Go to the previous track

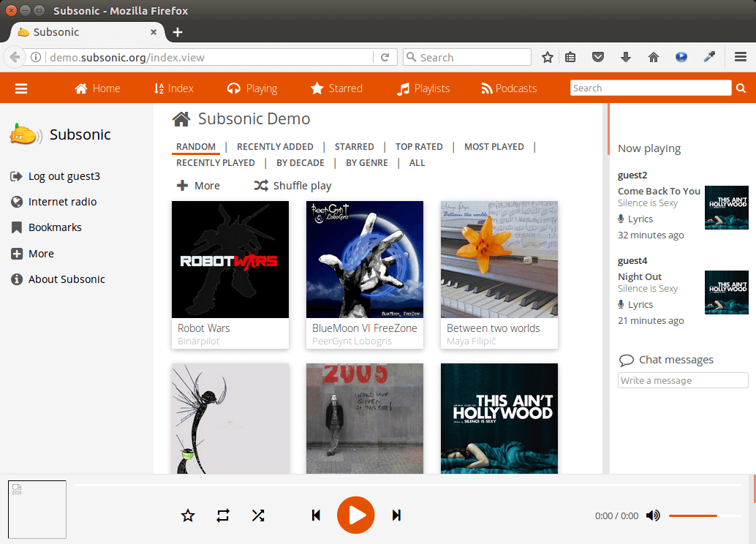click(x=316, y=515)
